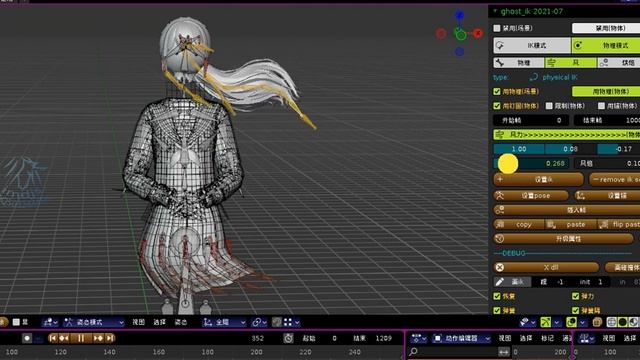Switch to 物理模式 mode
This screenshot has height=360, width=640.
click(606, 45)
